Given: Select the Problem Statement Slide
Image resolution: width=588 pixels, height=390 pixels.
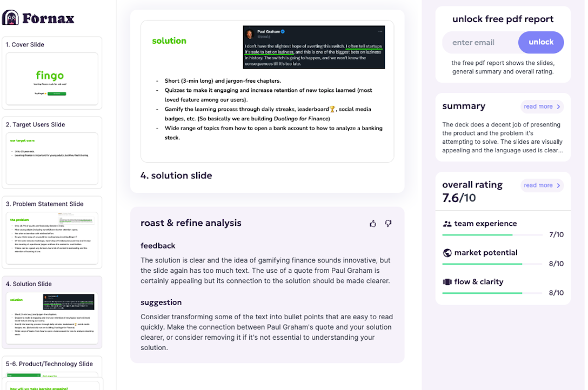Looking at the screenshot, I should point(52,238).
